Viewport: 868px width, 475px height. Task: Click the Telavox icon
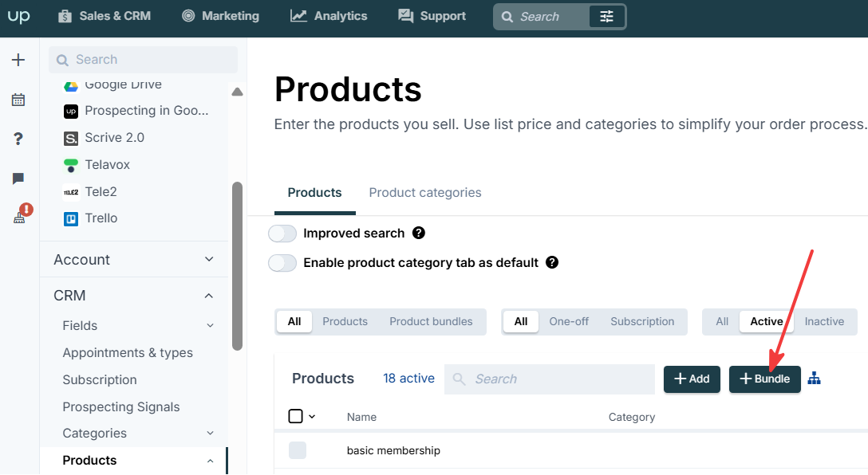pyautogui.click(x=71, y=165)
